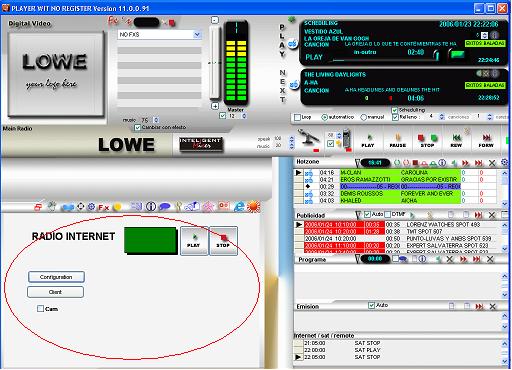Click the blue gear icon in the left toolbar
Viewport: 512px width, 370px height.
(91, 207)
